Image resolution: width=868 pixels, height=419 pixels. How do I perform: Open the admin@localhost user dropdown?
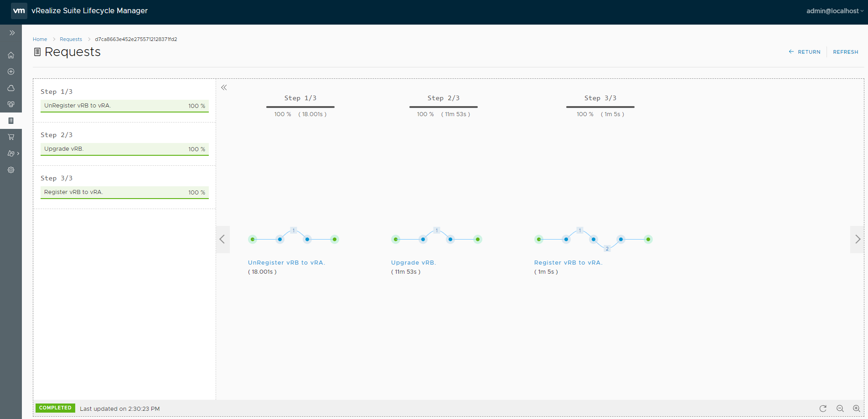(835, 11)
